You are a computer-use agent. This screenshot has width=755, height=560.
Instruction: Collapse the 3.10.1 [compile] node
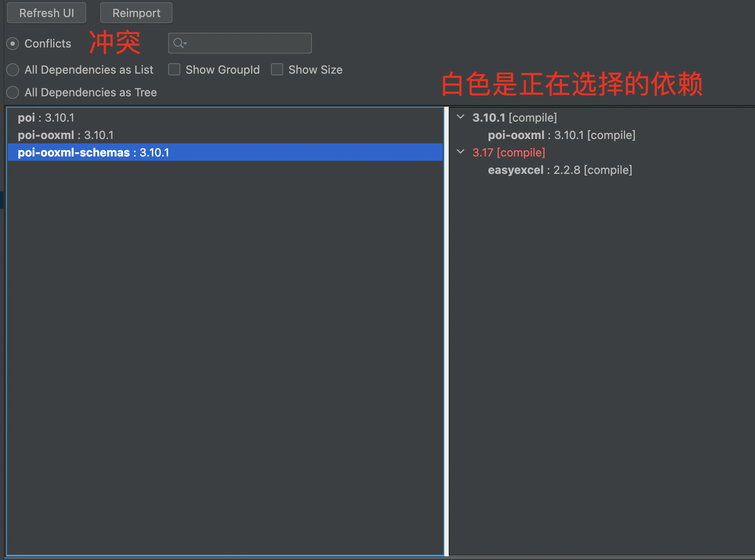[460, 117]
